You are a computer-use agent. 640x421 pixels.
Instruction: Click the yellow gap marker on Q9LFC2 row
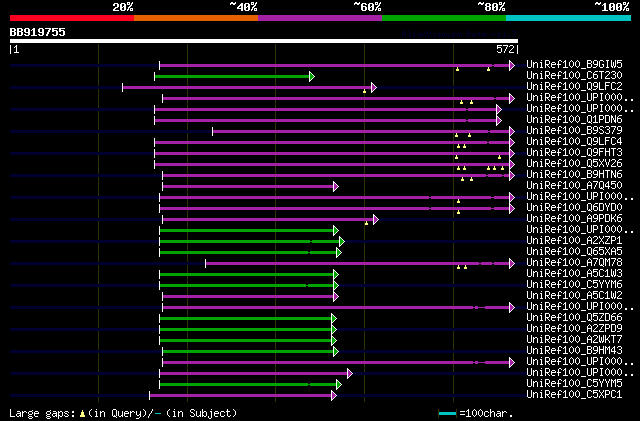coord(364,91)
